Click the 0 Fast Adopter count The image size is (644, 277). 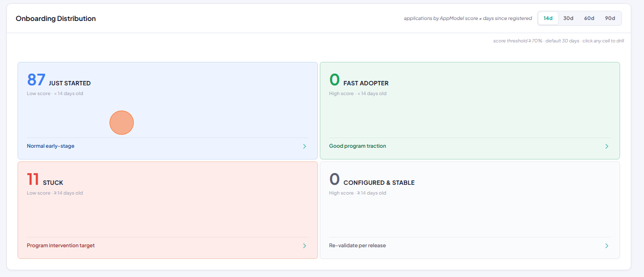tap(334, 79)
